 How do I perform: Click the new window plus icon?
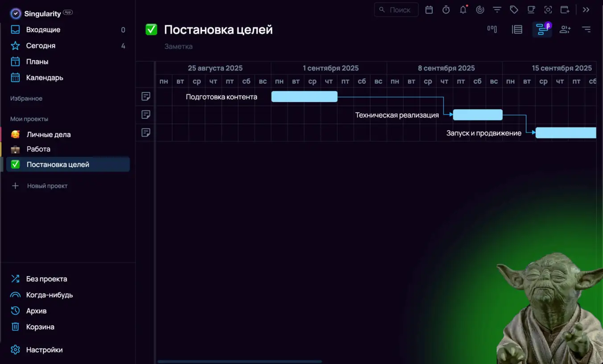coord(565,10)
